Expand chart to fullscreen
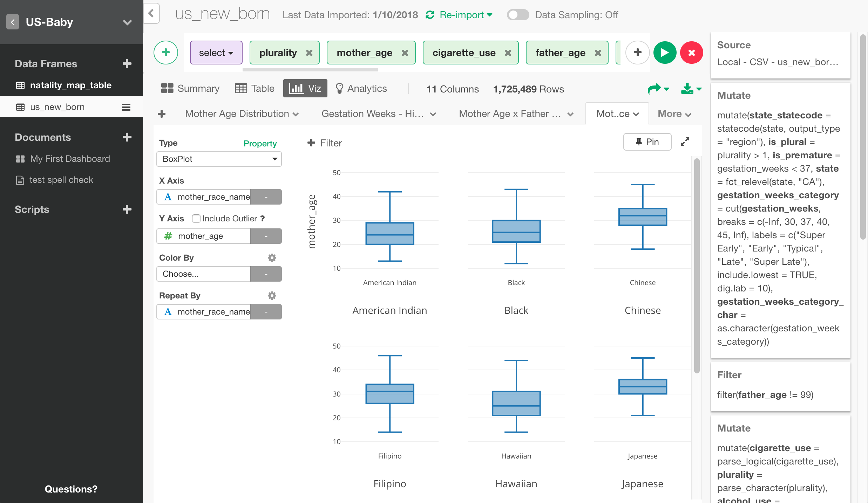 coord(685,142)
